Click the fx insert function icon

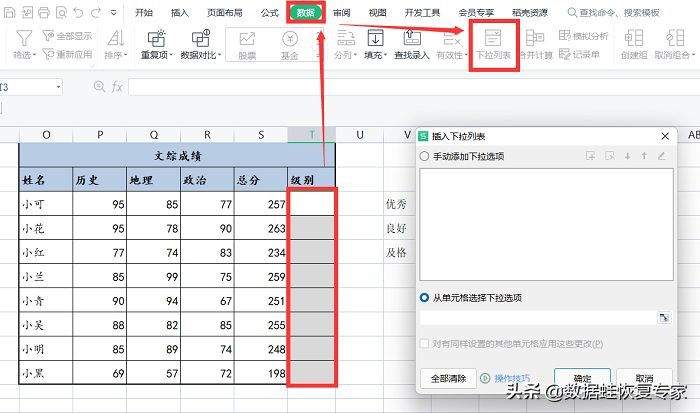tap(117, 87)
